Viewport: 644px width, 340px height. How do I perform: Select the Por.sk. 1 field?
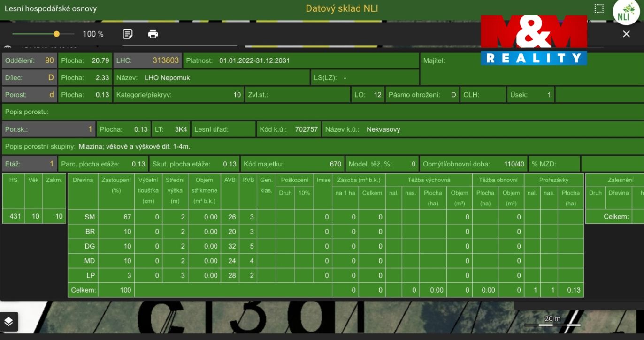pos(49,129)
